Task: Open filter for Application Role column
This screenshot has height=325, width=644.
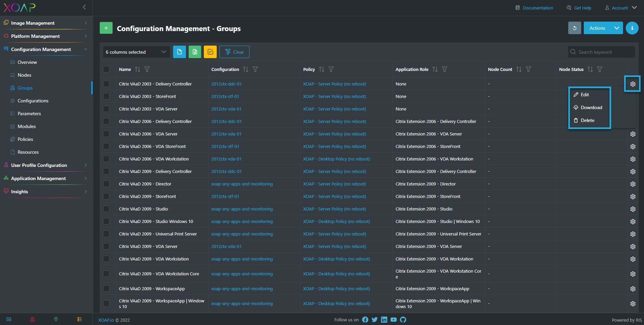Action: 445,69
